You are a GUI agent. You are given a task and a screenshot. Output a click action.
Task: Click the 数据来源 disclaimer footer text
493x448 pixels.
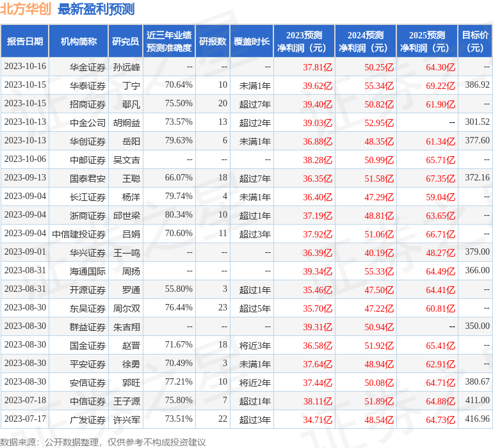pos(103,442)
